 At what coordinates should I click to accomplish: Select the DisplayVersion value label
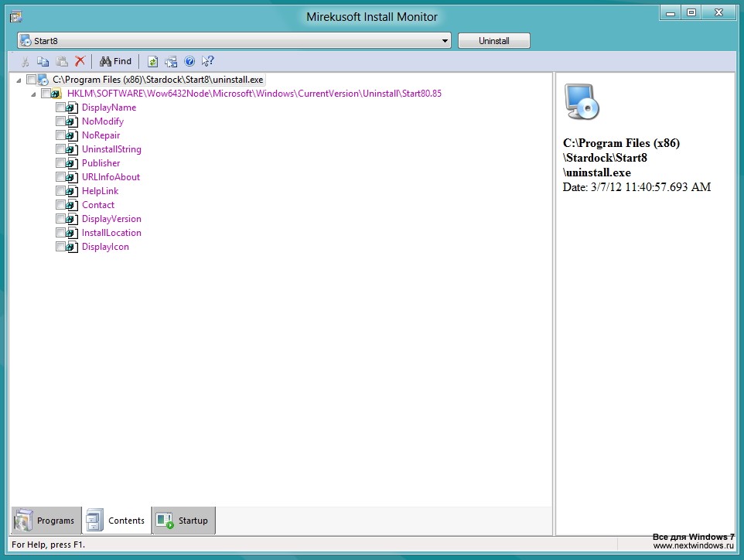pos(111,219)
